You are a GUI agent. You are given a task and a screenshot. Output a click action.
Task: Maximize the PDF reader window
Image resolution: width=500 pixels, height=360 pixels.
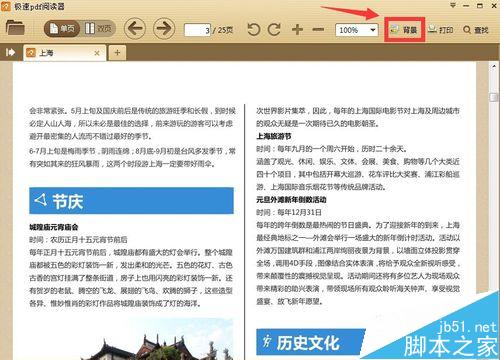(480, 6)
